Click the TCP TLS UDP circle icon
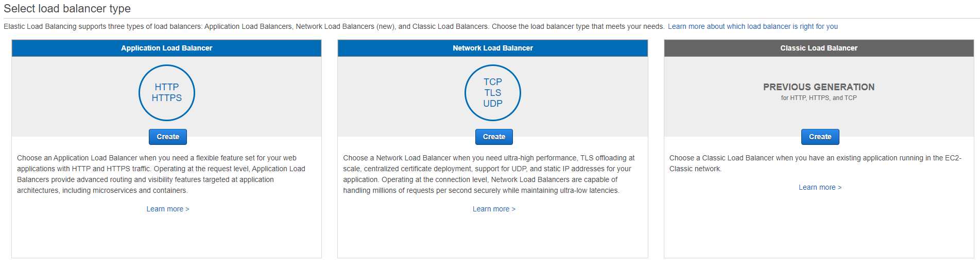The image size is (980, 280). [493, 93]
